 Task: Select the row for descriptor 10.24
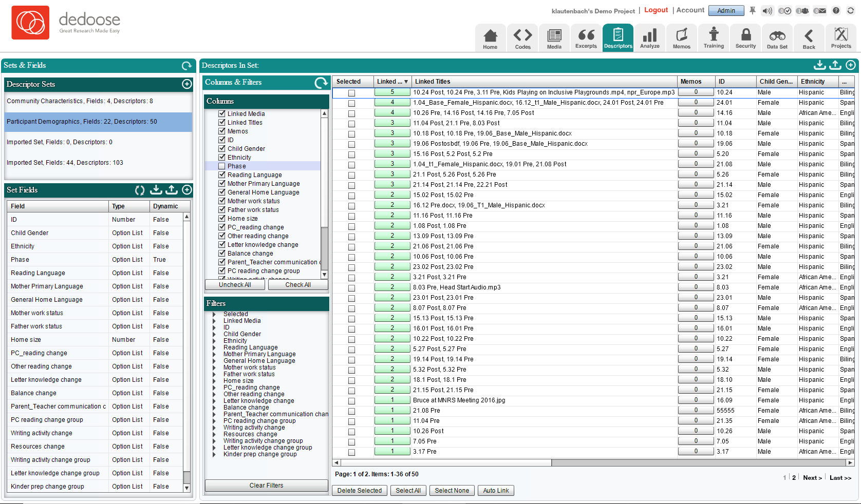click(x=351, y=93)
